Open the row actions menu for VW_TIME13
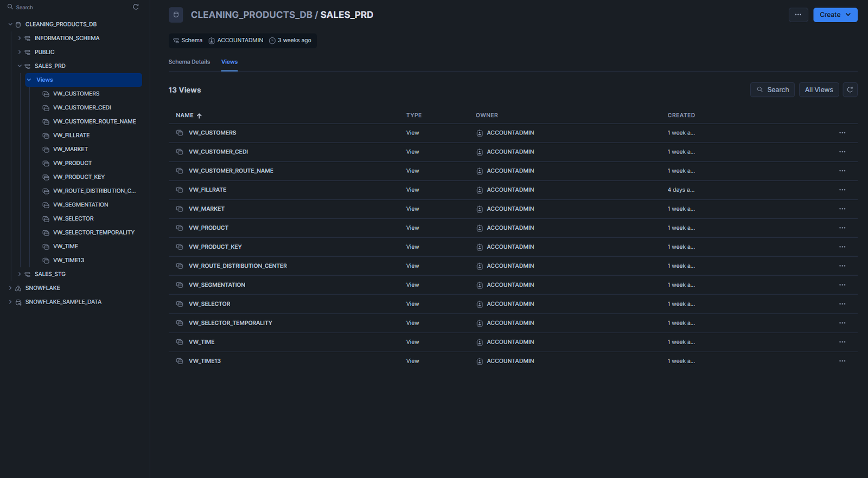Viewport: 868px width, 478px height. (842, 361)
